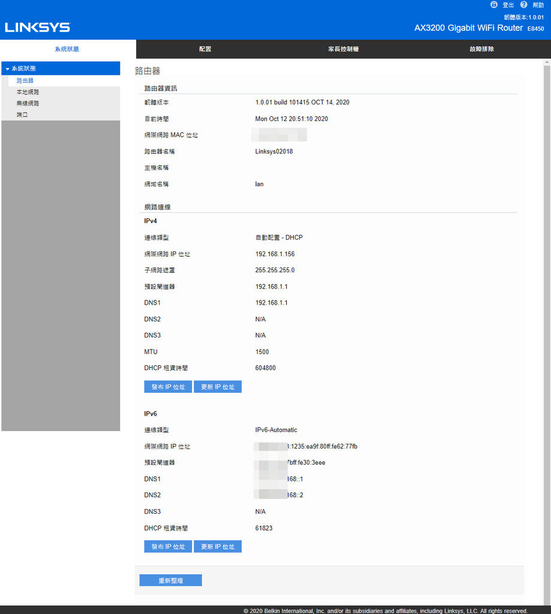Click IPv4 DNS2 value 'N/A'

[x=260, y=319]
